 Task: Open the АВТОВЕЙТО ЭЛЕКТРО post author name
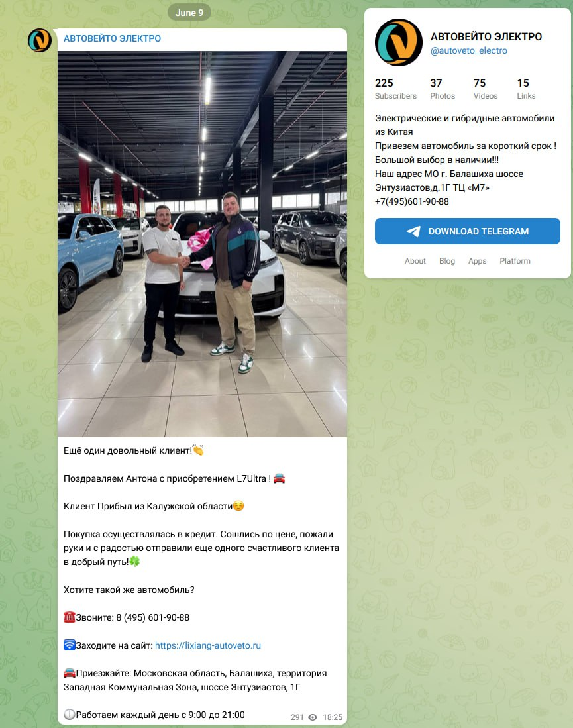click(x=113, y=38)
